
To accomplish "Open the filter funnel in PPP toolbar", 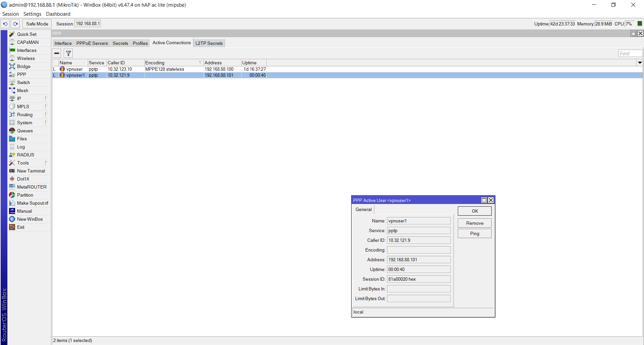I will pos(68,53).
